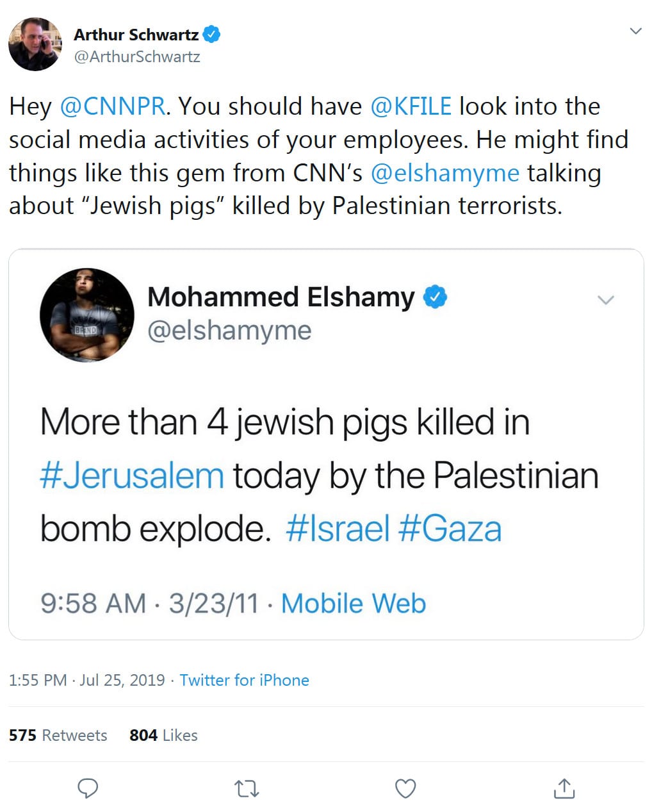
Task: View the 575 Retweets list
Action: coord(58,735)
